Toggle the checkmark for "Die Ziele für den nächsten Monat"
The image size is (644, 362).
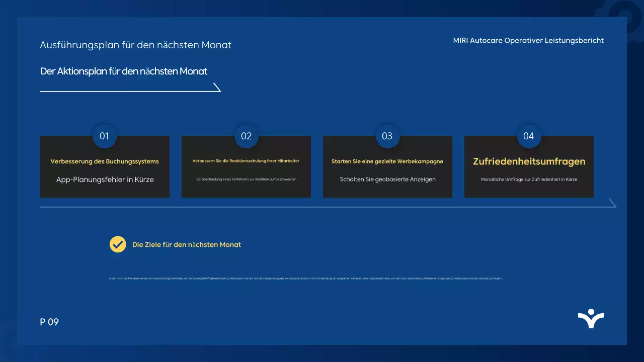(x=118, y=244)
